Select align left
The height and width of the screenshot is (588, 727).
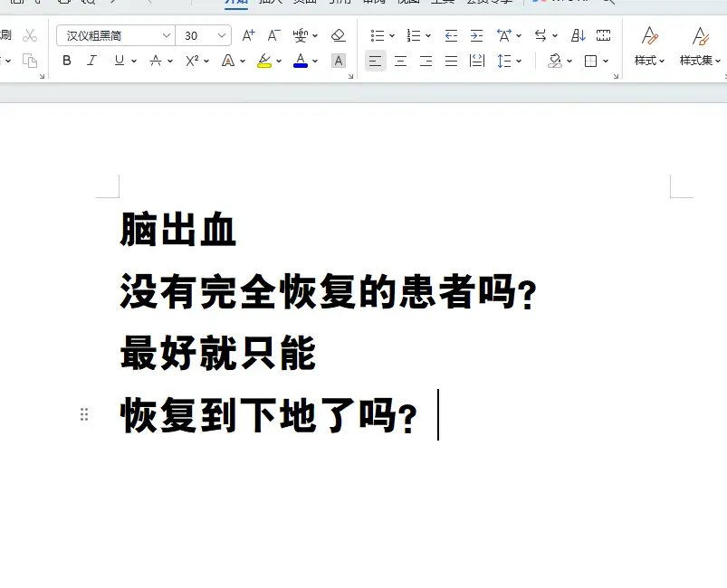(x=376, y=61)
